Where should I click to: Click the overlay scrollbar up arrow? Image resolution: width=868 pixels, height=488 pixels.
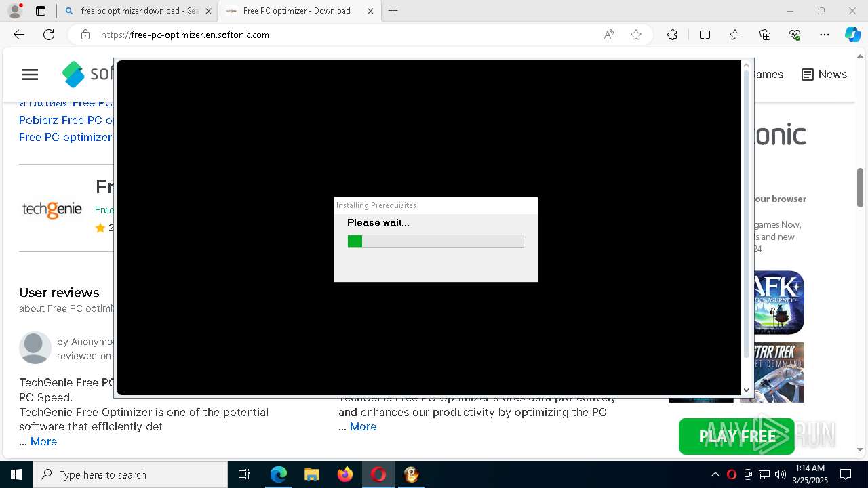point(747,66)
